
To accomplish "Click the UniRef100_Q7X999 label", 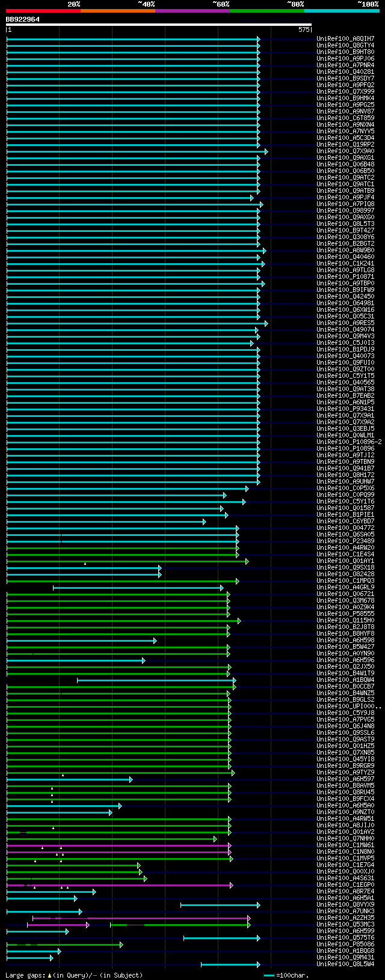I will click(345, 92).
